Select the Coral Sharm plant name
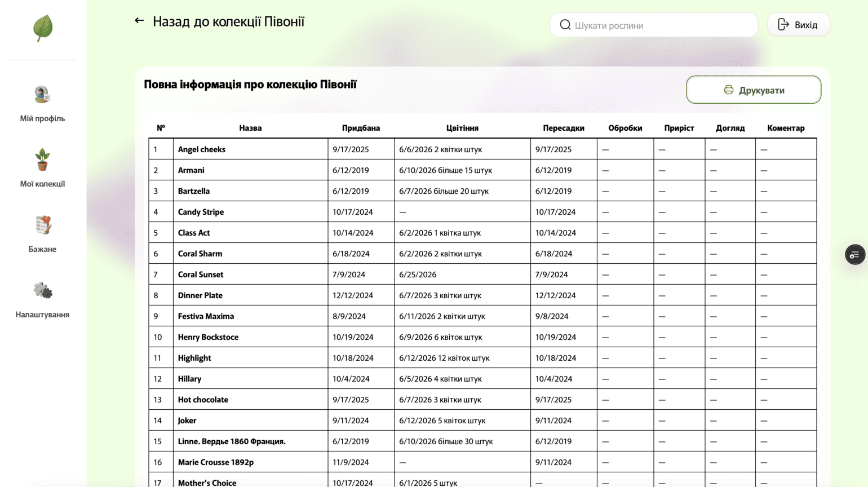Viewport: 868px width, 487px height. [200, 254]
